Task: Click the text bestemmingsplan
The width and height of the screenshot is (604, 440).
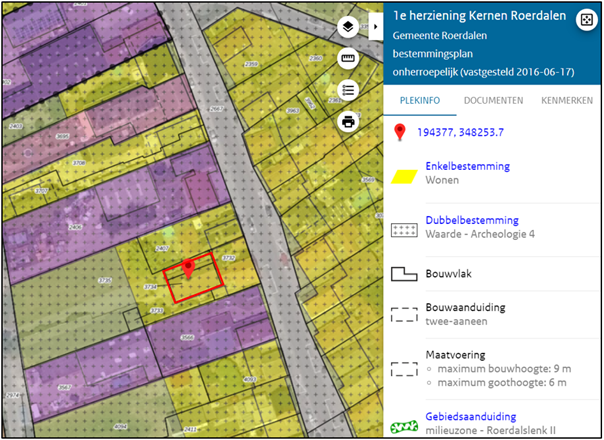Action: click(433, 54)
